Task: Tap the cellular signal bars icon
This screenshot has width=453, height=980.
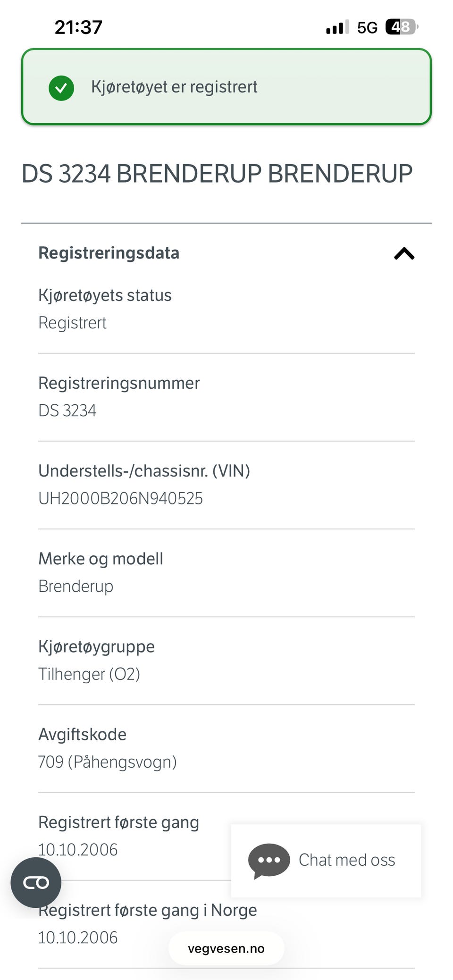Action: [x=337, y=27]
